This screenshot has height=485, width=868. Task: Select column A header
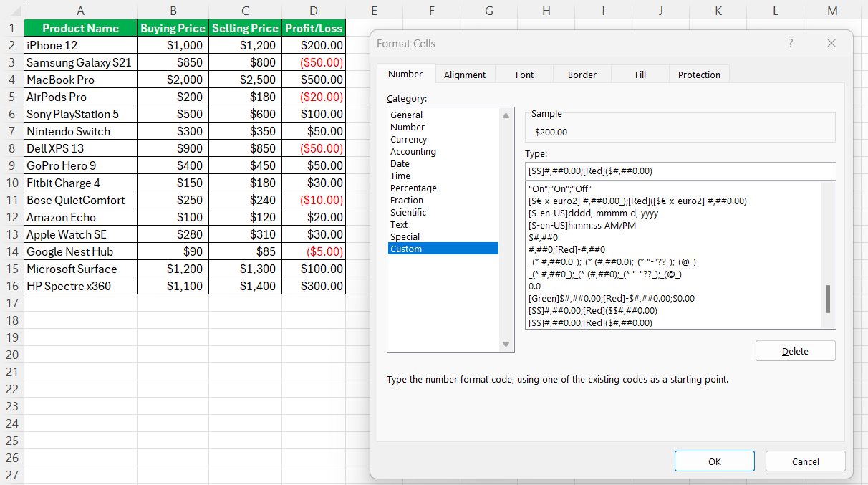coord(80,10)
